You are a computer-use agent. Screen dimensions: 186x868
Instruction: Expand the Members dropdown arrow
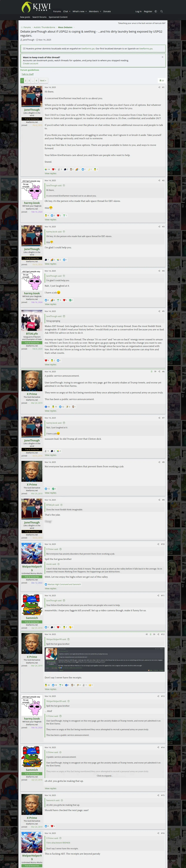(x=101, y=11)
